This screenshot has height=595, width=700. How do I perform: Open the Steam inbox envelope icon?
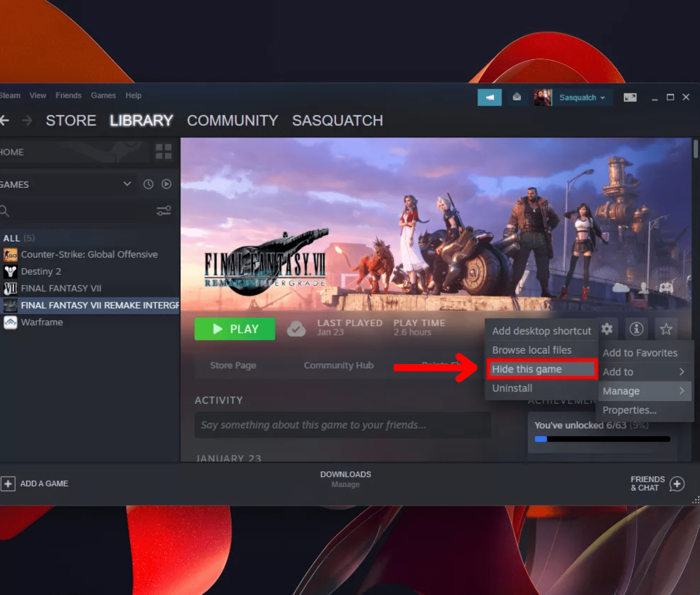click(x=517, y=97)
